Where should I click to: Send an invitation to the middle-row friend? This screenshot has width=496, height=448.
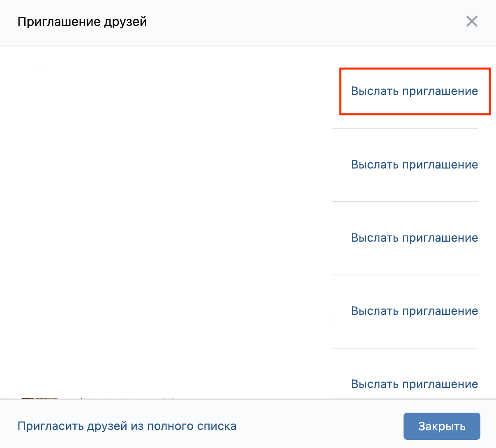pos(414,238)
